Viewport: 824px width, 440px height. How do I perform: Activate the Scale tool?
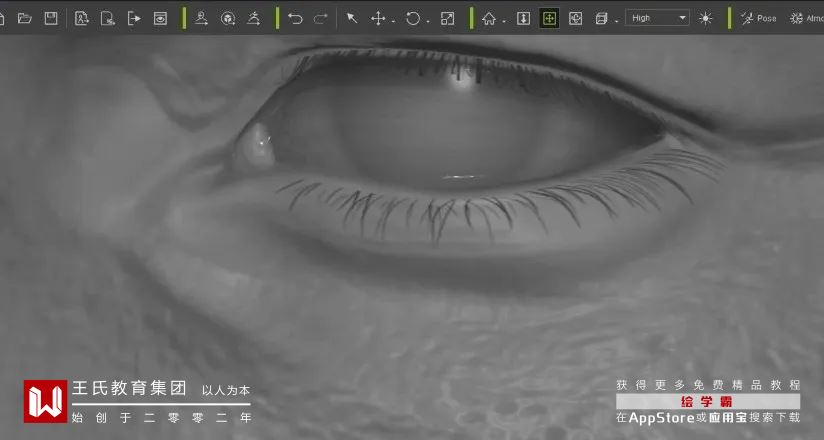[x=447, y=19]
